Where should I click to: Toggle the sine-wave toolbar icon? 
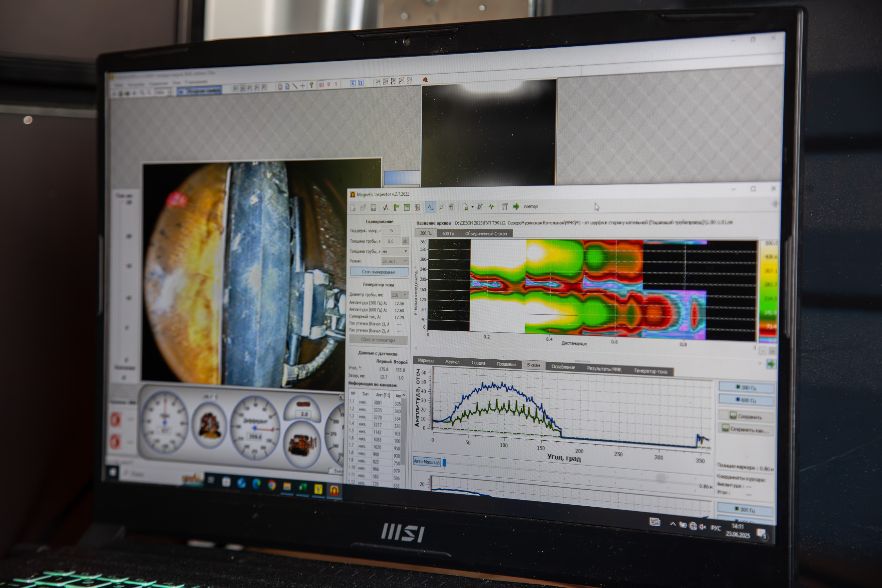(x=430, y=207)
